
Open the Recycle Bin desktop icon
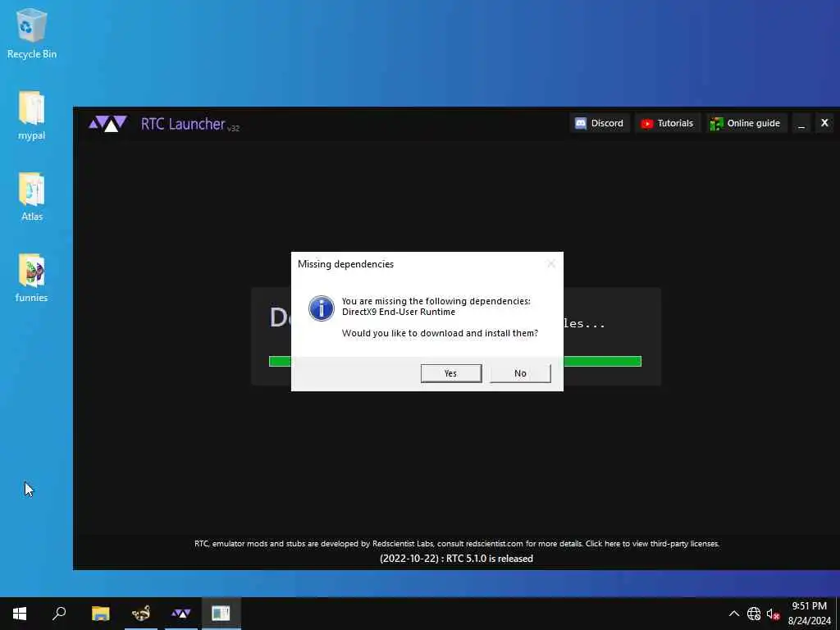(x=32, y=34)
